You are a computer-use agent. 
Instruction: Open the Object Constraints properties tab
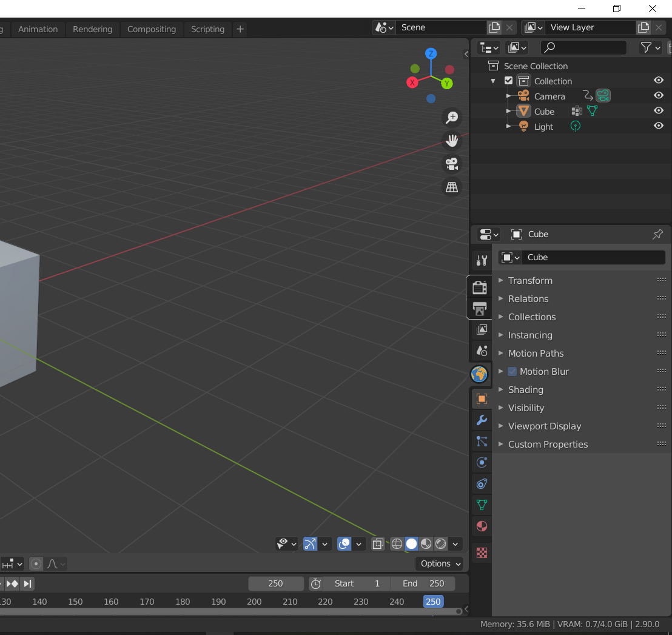pyautogui.click(x=482, y=484)
